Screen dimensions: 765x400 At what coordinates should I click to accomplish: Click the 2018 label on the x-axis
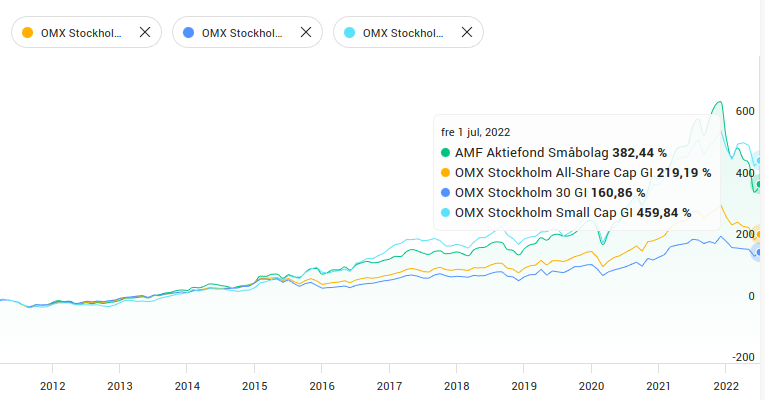click(457, 386)
